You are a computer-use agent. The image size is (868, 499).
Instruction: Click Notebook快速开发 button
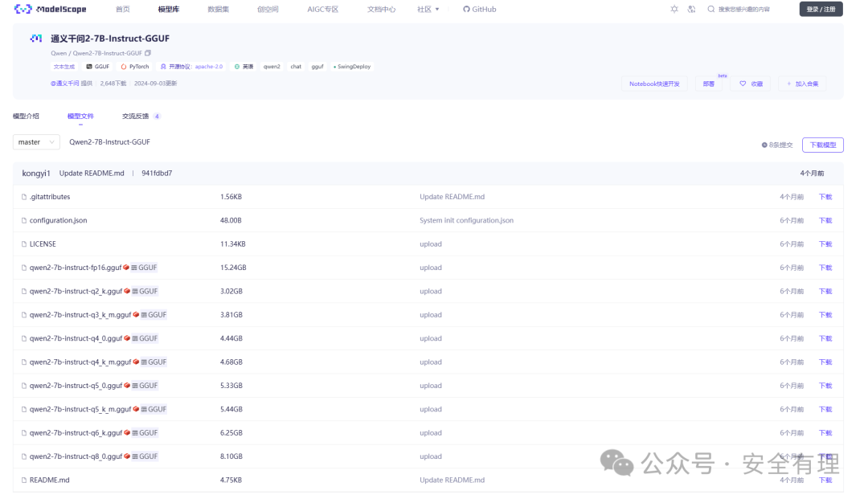pos(654,84)
